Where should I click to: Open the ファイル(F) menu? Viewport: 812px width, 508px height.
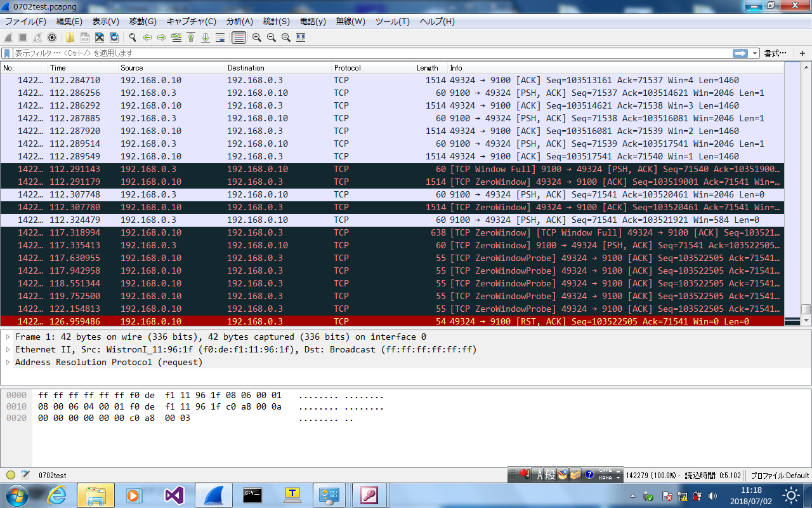[x=25, y=21]
